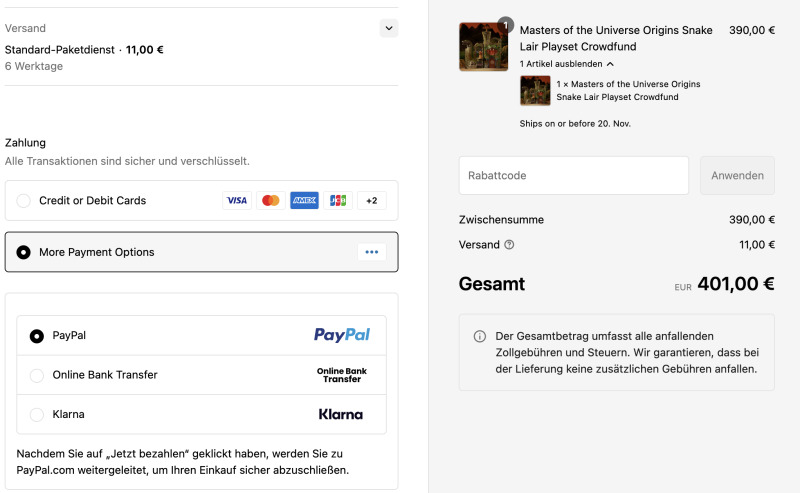Click product title Masters of the Universe Origins Snake Lair
Screen dimensions: 800x493
pyautogui.click(x=616, y=38)
